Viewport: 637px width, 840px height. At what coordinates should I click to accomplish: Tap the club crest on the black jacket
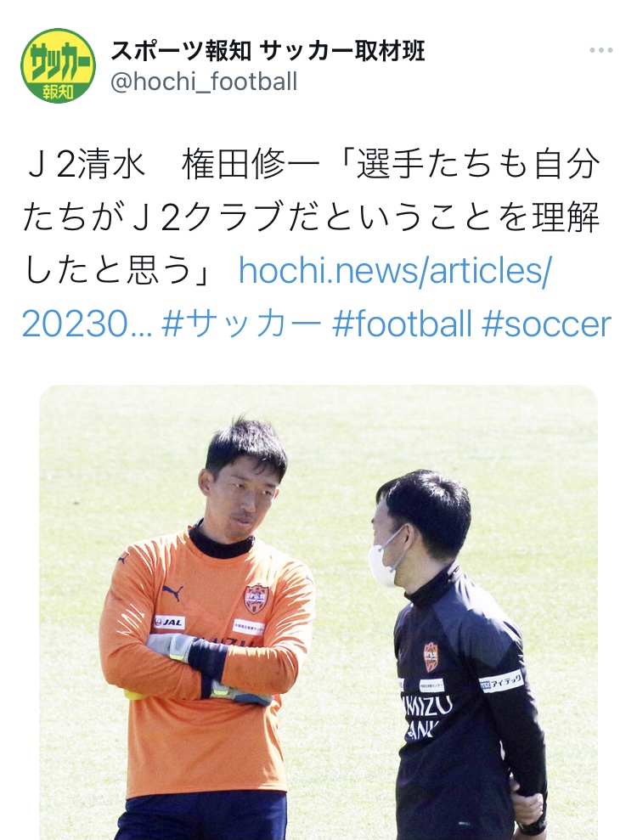431,657
